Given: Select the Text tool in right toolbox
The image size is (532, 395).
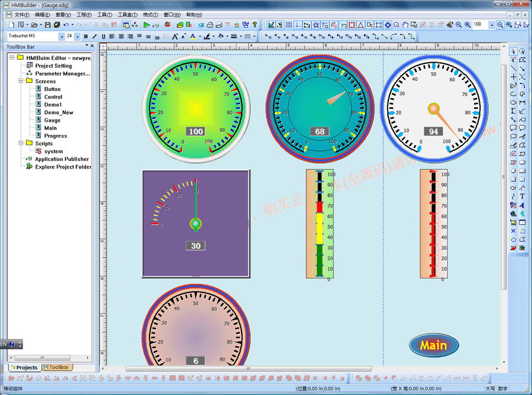Looking at the screenshot, I should point(522,196).
